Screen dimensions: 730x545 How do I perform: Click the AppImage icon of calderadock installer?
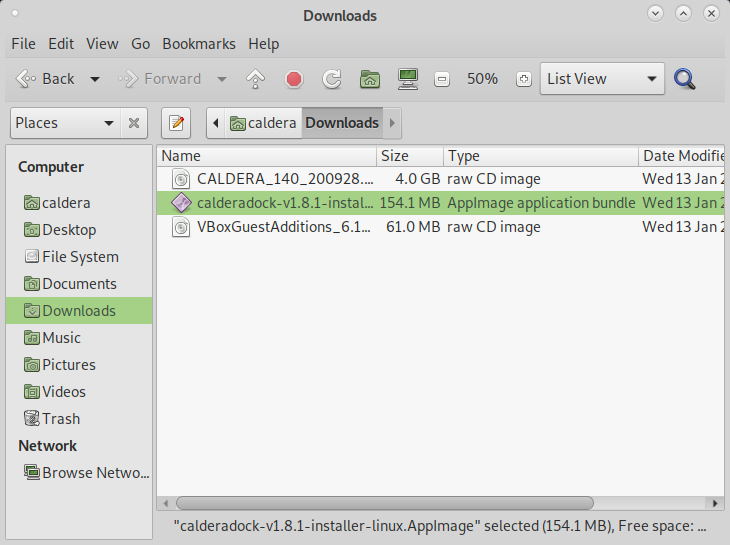tap(181, 203)
